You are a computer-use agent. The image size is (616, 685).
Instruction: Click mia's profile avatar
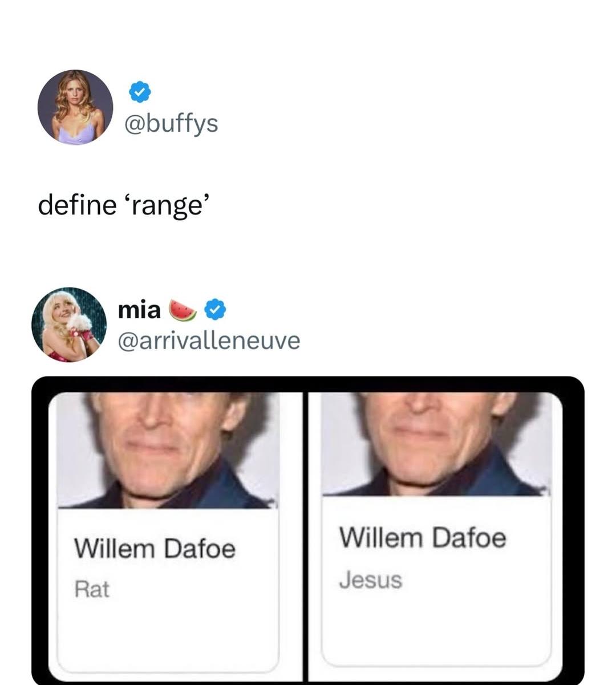pyautogui.click(x=69, y=325)
